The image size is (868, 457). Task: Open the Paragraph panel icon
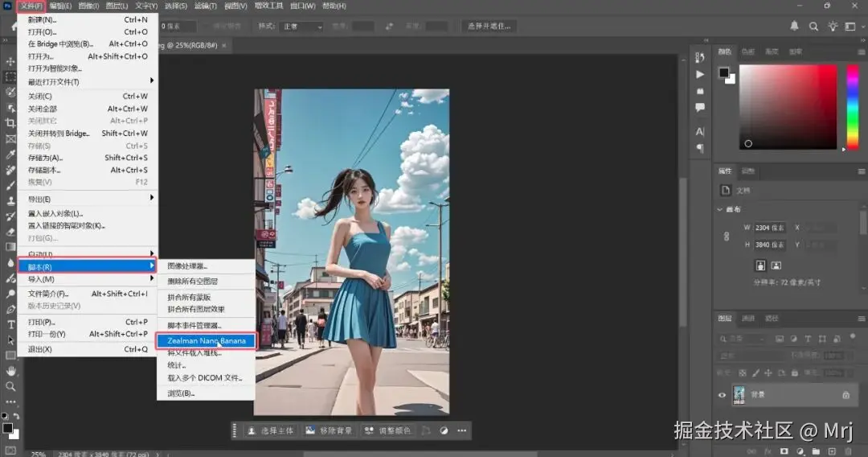[x=700, y=148]
